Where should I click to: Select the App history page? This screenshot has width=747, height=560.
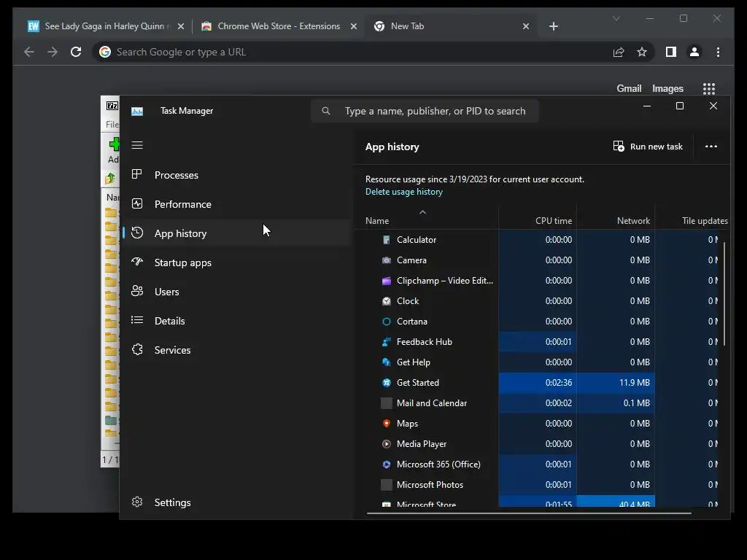(237, 233)
